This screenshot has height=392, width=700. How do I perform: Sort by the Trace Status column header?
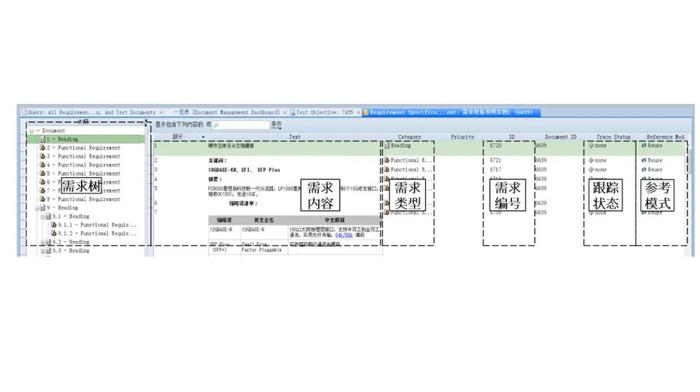tap(613, 137)
